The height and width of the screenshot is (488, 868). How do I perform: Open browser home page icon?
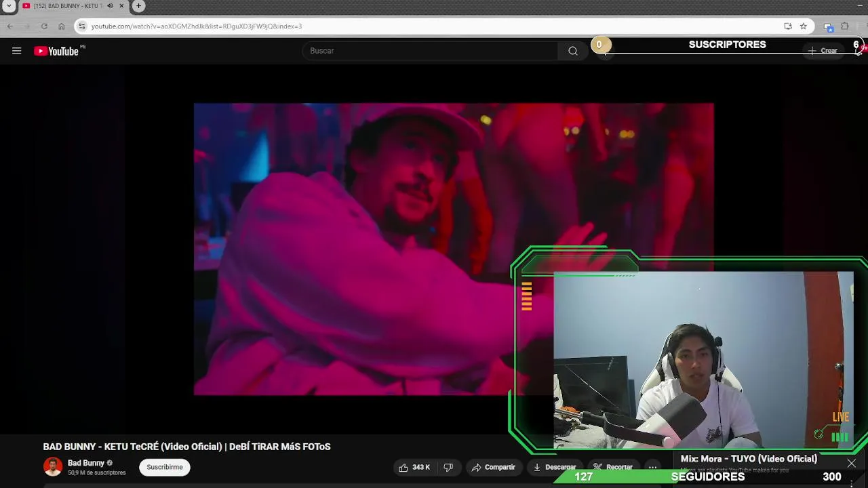click(x=62, y=26)
